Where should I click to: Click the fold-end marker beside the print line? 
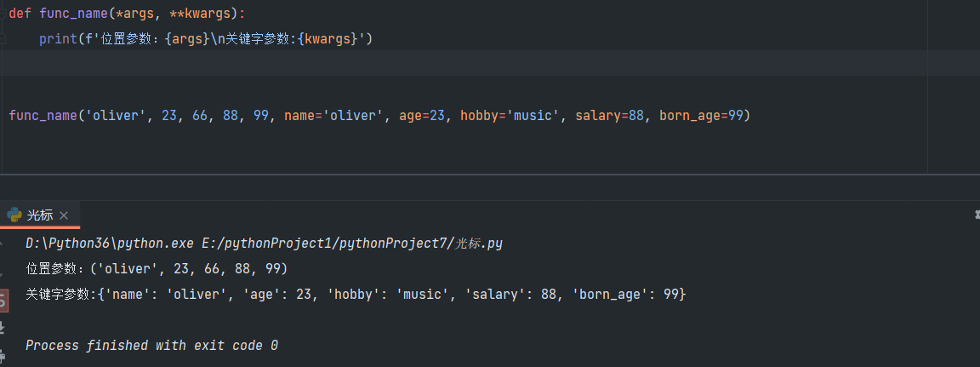(x=3, y=40)
